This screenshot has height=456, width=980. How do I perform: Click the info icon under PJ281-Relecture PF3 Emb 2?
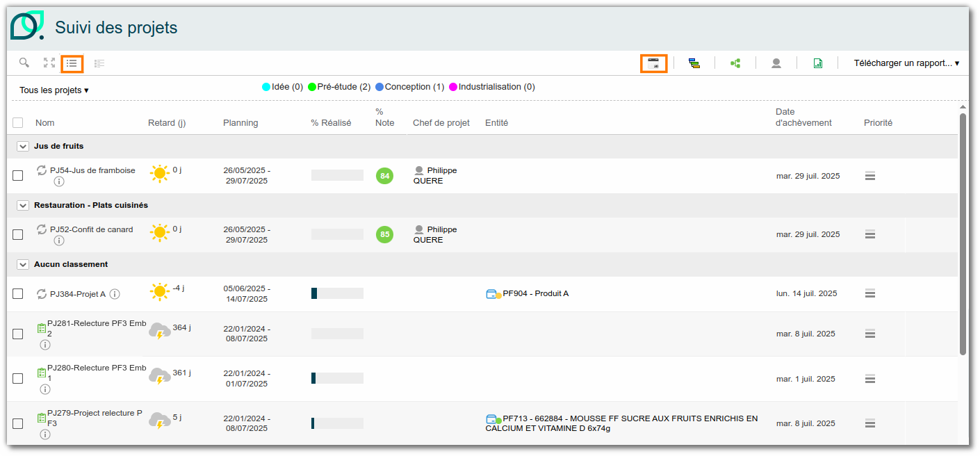pyautogui.click(x=45, y=345)
